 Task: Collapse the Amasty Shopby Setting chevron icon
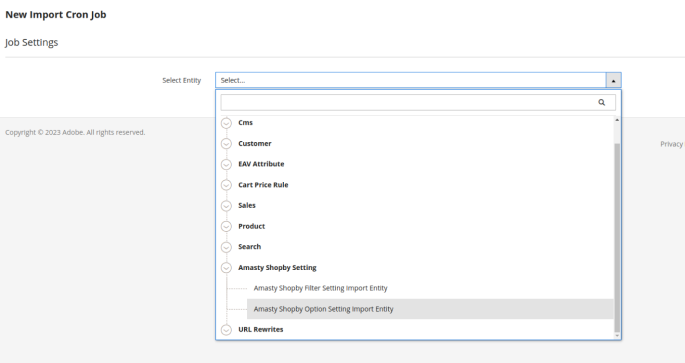(226, 268)
